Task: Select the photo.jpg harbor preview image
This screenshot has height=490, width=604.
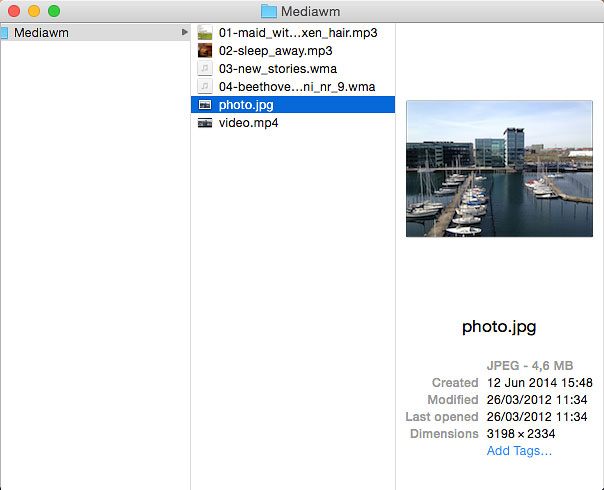Action: point(499,169)
